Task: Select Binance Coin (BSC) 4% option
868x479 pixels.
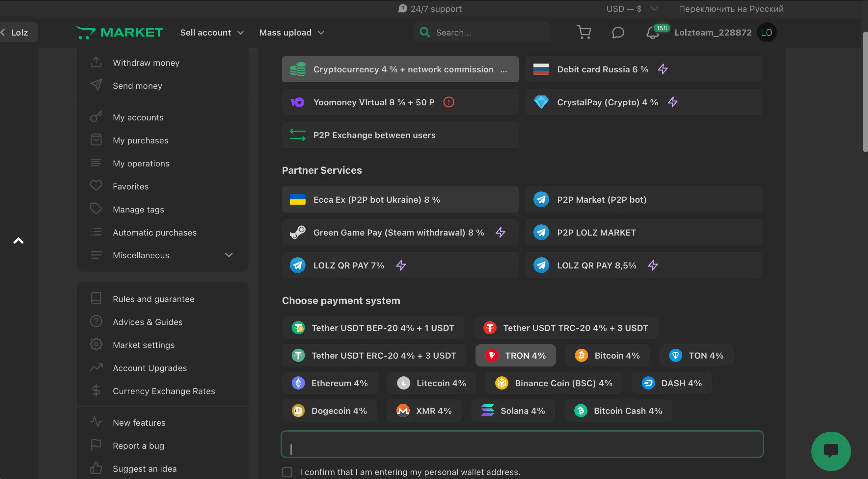Action: (x=553, y=383)
